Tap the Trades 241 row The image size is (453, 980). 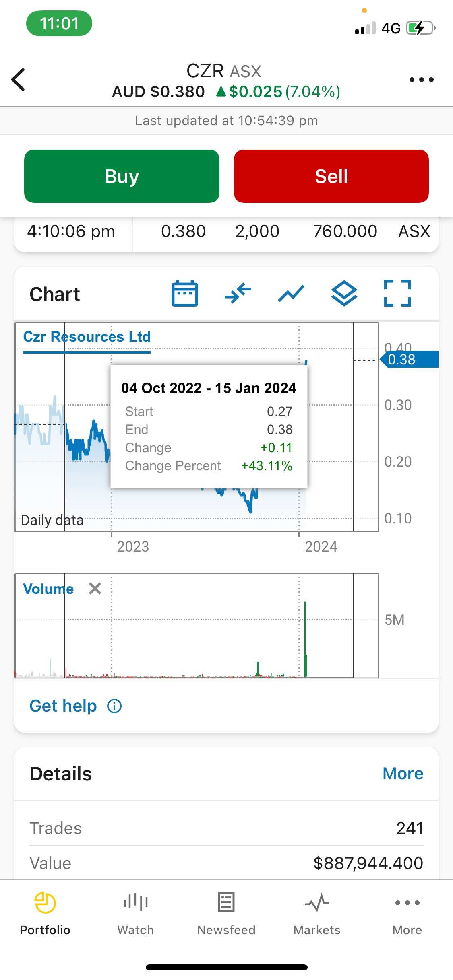(x=226, y=828)
